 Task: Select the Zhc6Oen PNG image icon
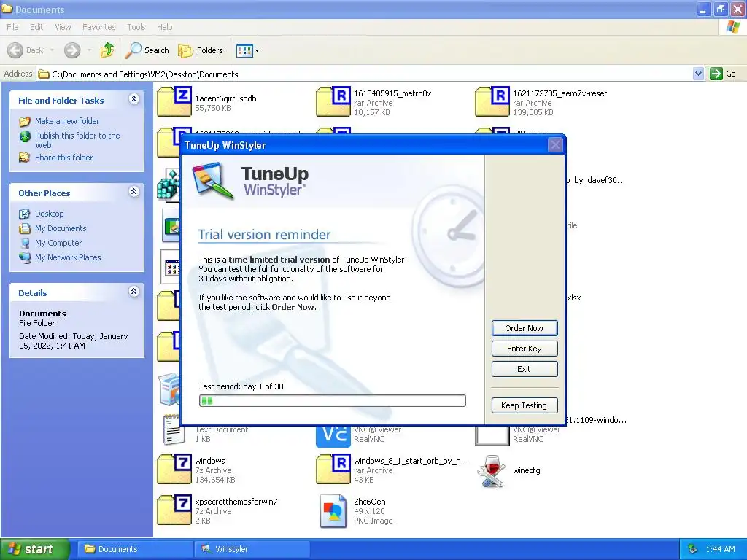point(333,511)
